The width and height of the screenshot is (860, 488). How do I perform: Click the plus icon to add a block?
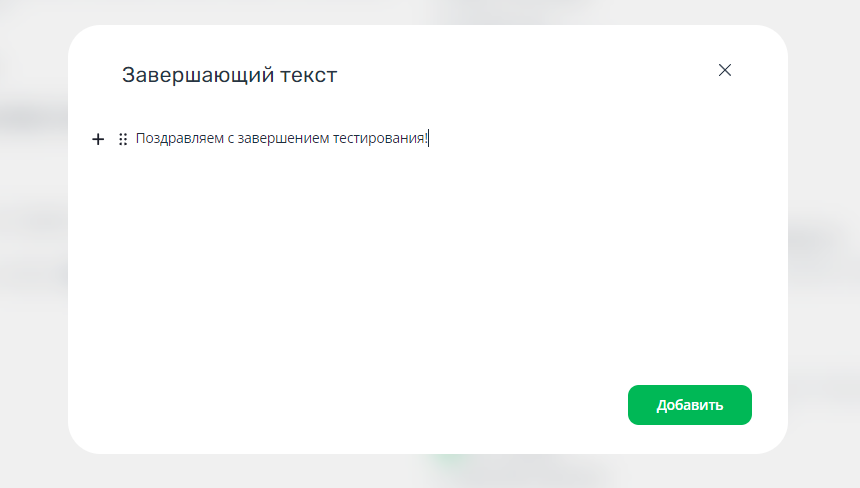point(98,139)
